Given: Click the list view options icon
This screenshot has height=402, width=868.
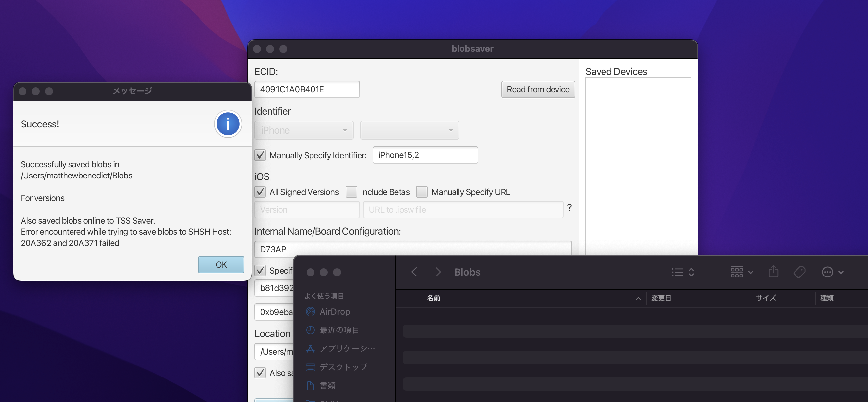Looking at the screenshot, I should click(x=677, y=272).
